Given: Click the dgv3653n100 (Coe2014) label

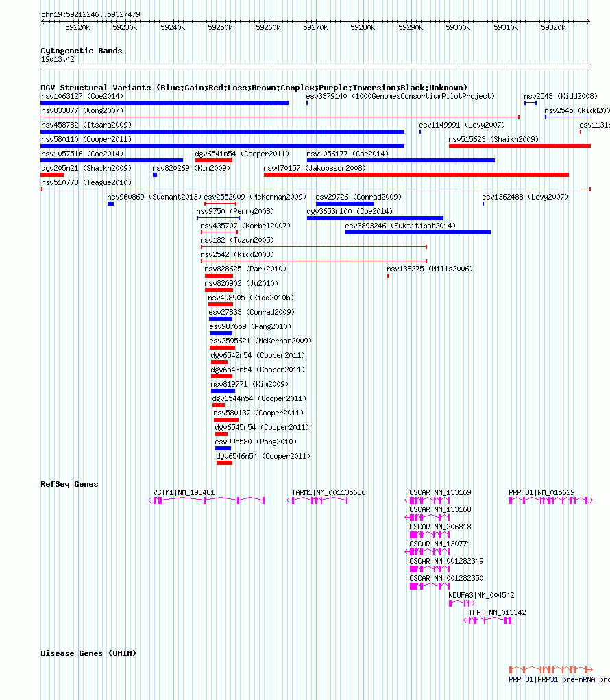Looking at the screenshot, I should coord(350,211).
